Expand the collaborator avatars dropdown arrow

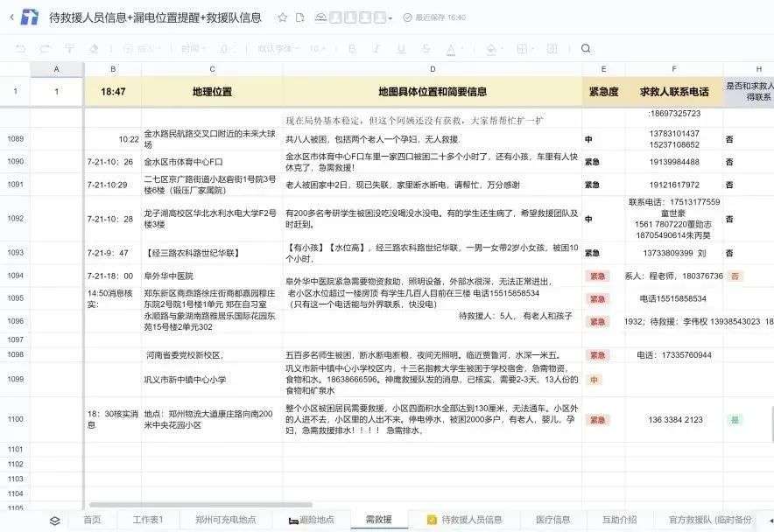click(x=390, y=18)
